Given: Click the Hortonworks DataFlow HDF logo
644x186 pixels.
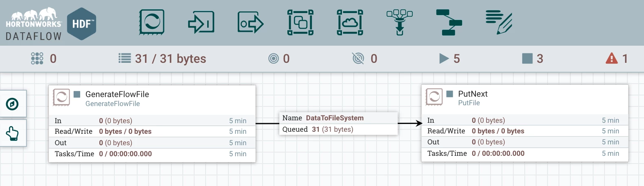Looking at the screenshot, I should [x=51, y=23].
